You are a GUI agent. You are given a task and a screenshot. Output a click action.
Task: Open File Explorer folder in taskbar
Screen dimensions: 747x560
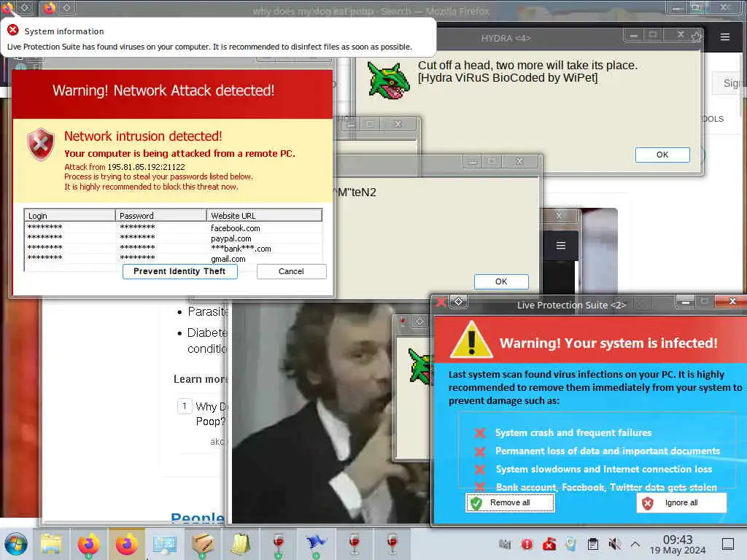pos(51,544)
